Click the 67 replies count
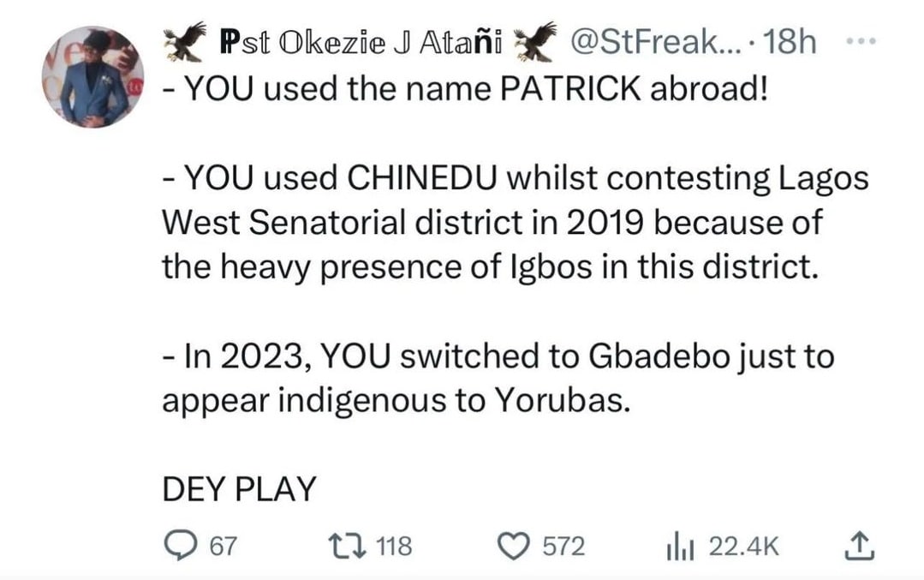This screenshot has height=580, width=924. click(223, 547)
